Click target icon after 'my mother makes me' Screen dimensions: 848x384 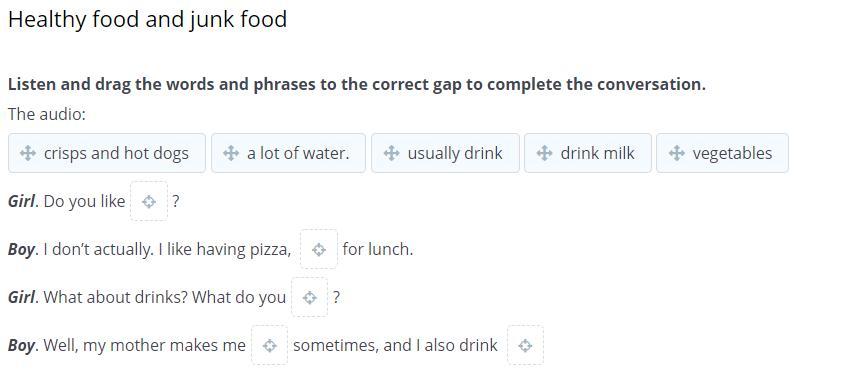[x=269, y=345]
